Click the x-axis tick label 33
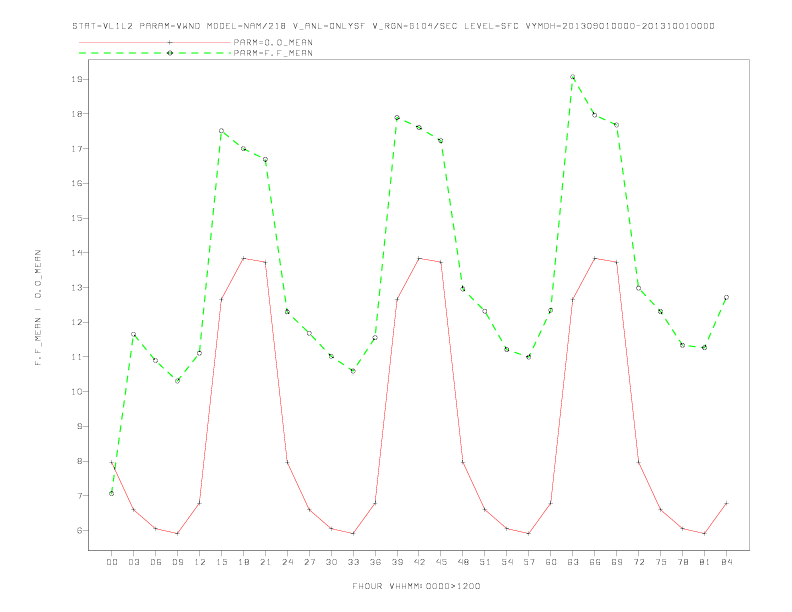This screenshot has width=792, height=612. pos(353,562)
